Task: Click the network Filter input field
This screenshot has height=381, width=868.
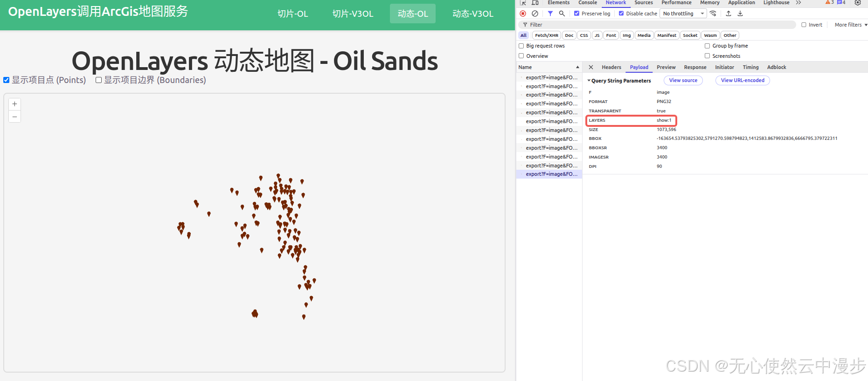Action: pyautogui.click(x=658, y=25)
